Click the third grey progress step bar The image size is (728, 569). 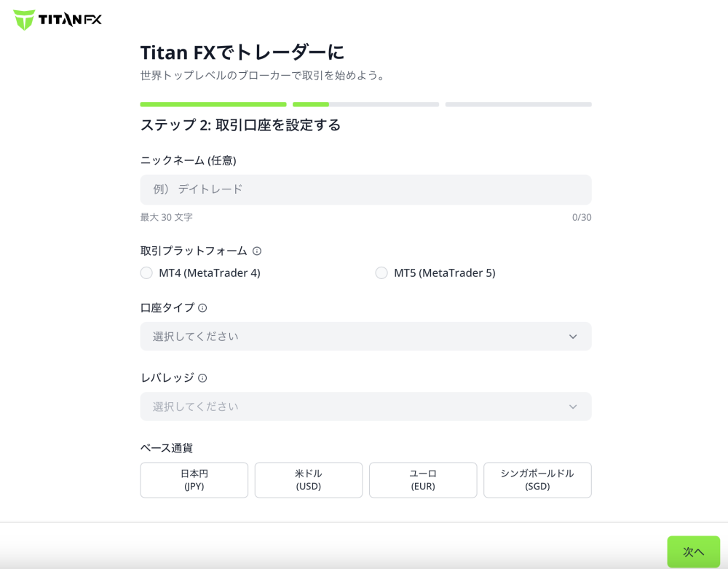518,104
